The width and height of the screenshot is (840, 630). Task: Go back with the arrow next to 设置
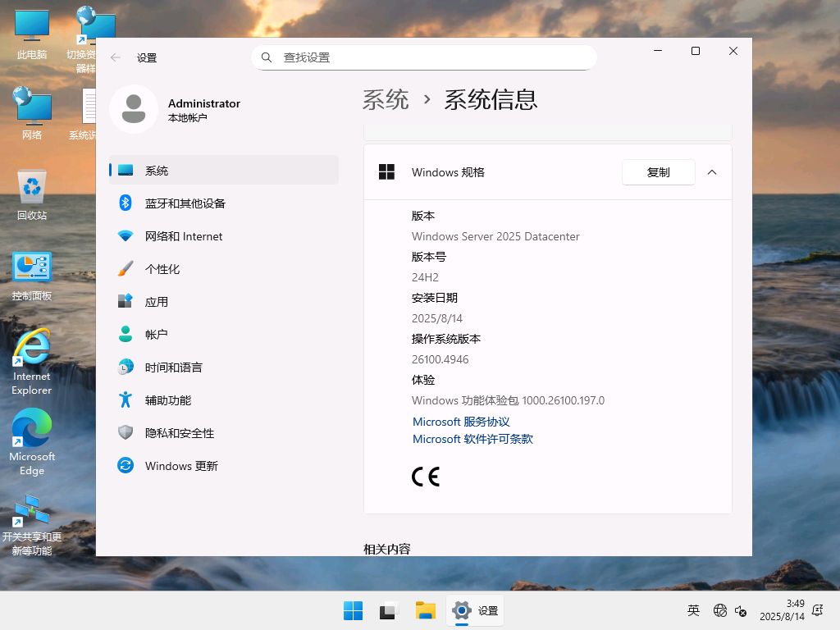pos(116,57)
